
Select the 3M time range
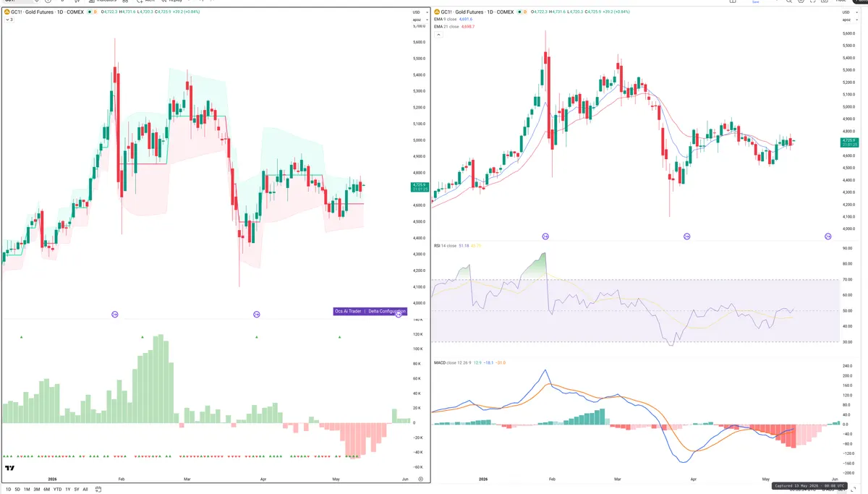coord(36,490)
